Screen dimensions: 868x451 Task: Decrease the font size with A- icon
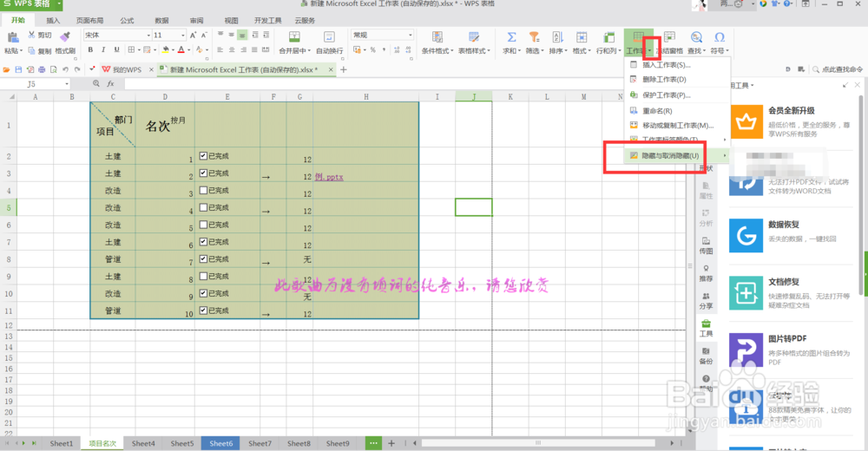pos(204,35)
